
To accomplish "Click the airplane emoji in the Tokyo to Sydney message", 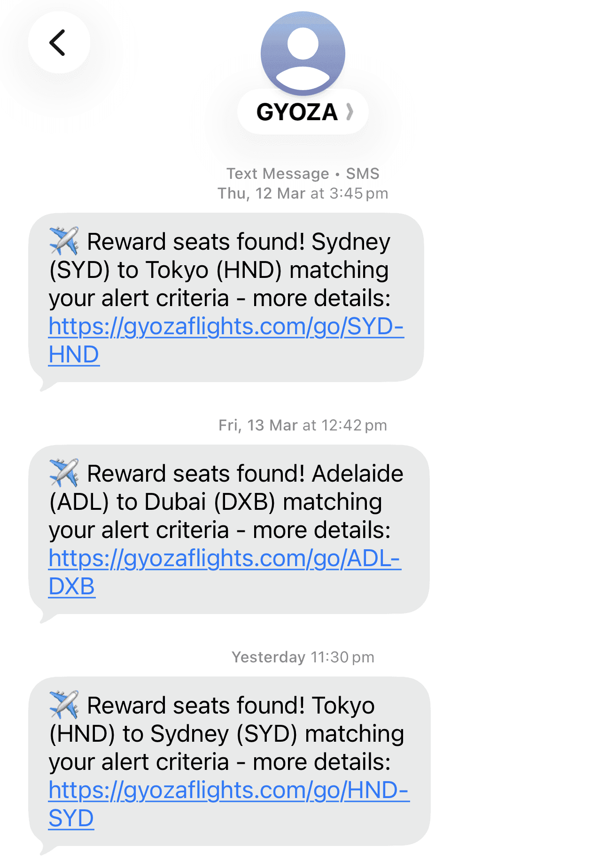I will pos(64,705).
